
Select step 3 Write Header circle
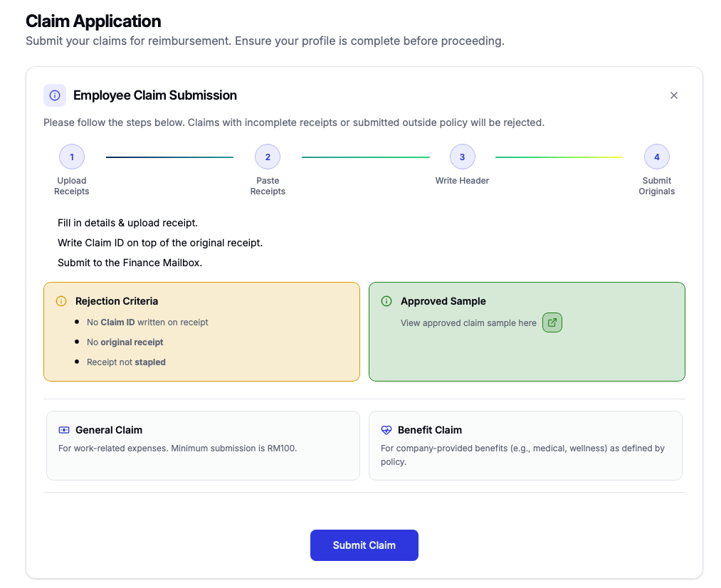462,157
